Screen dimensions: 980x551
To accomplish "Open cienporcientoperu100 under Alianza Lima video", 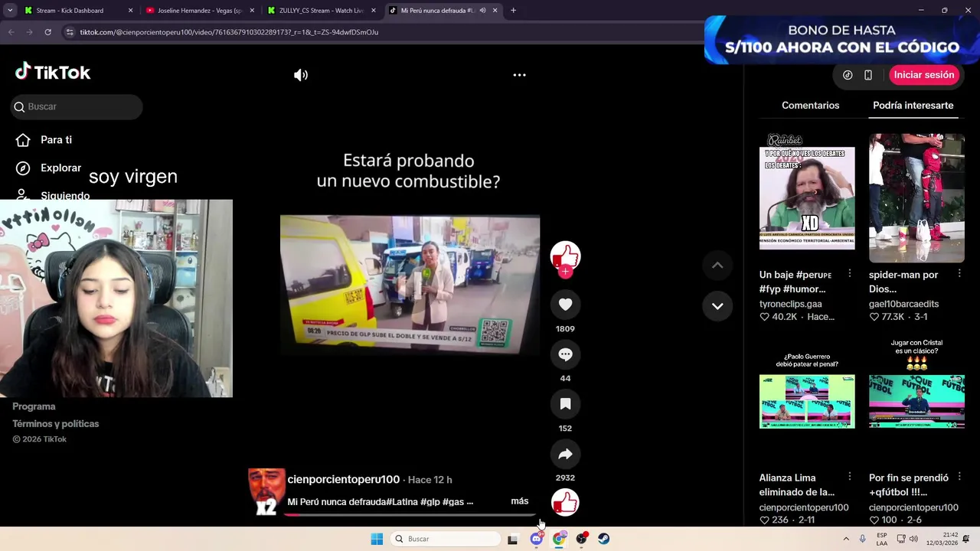I will pyautogui.click(x=804, y=507).
